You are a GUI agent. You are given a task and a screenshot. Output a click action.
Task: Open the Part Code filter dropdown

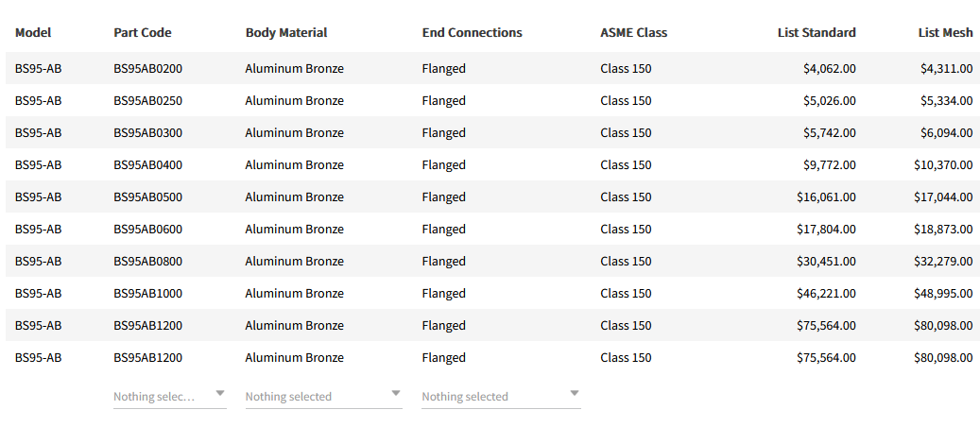click(x=169, y=396)
